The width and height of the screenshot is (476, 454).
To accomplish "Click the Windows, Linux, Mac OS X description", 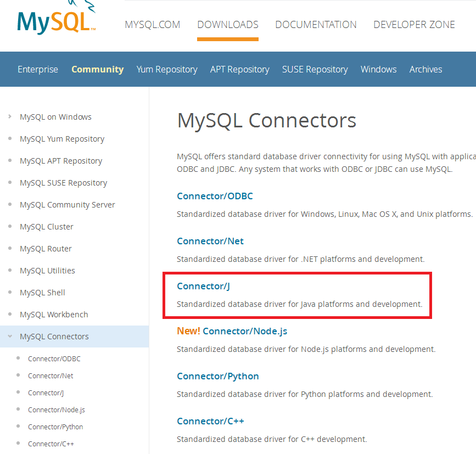I will (x=324, y=214).
